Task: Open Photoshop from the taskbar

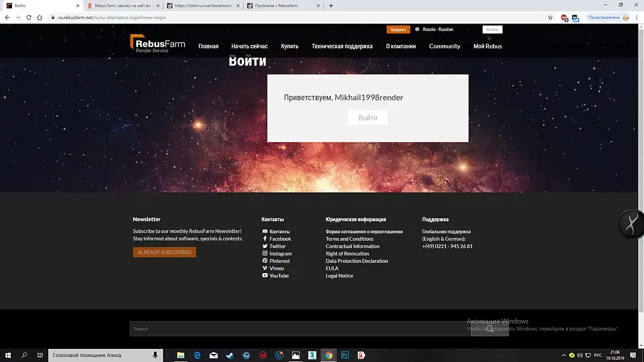Action: click(345, 355)
